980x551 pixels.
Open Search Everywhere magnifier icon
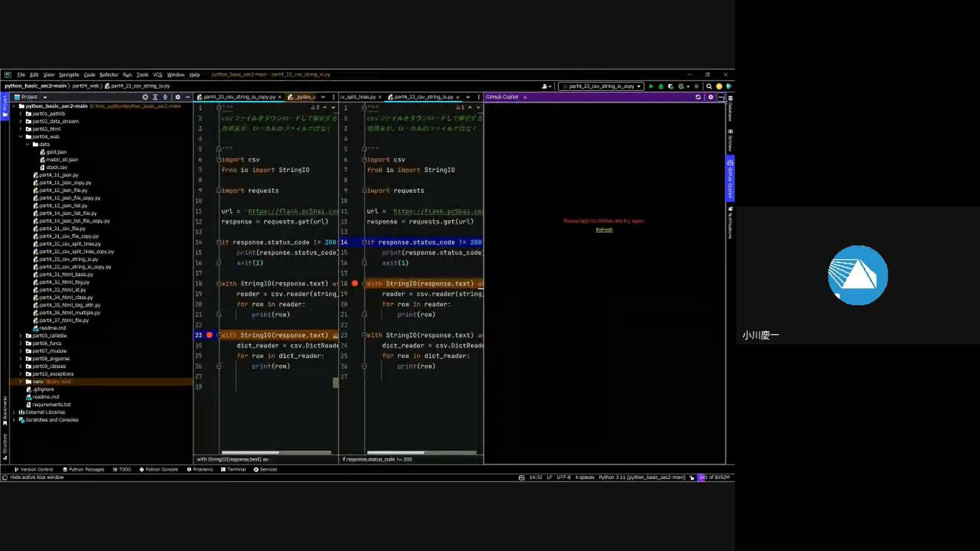709,87
